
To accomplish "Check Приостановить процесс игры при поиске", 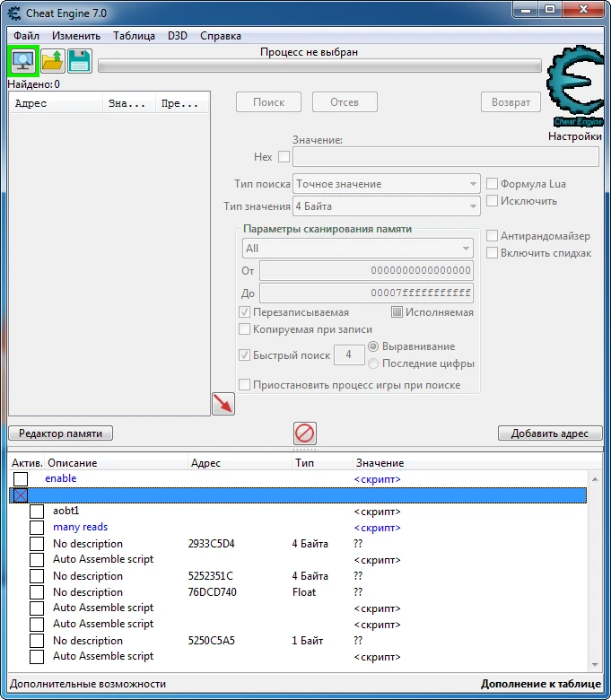I will click(x=245, y=384).
